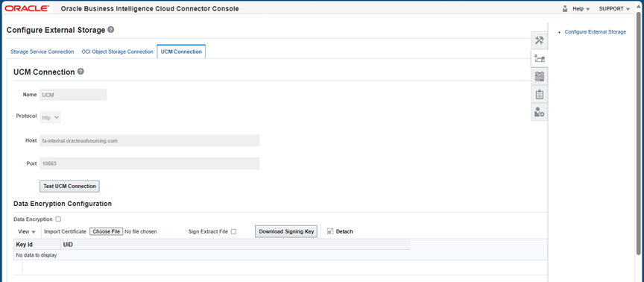Click Download Signing Key button
Screen dimensions: 644x282
(x=286, y=231)
